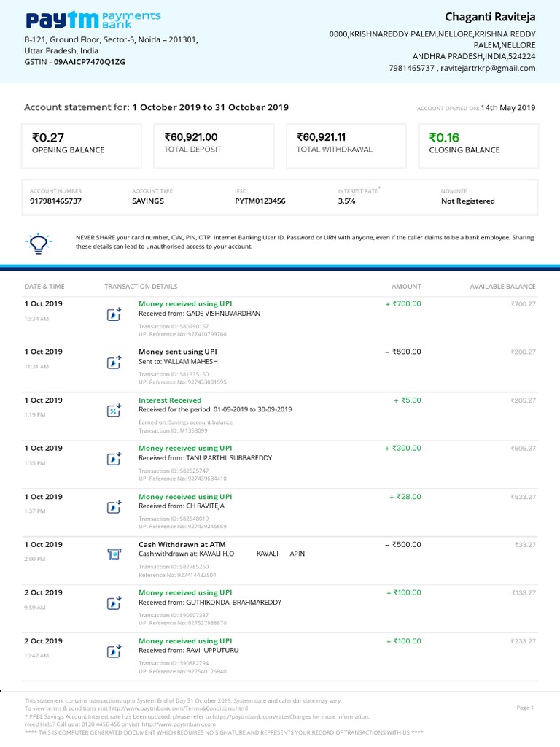
Task: Click the green Closing Balance amount ₹0.16
Action: coord(444,137)
